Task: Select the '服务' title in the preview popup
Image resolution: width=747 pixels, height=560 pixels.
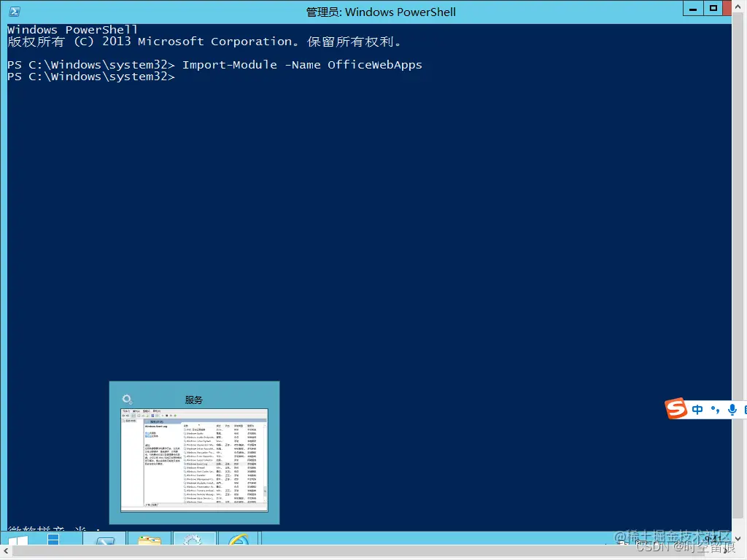Action: point(194,400)
